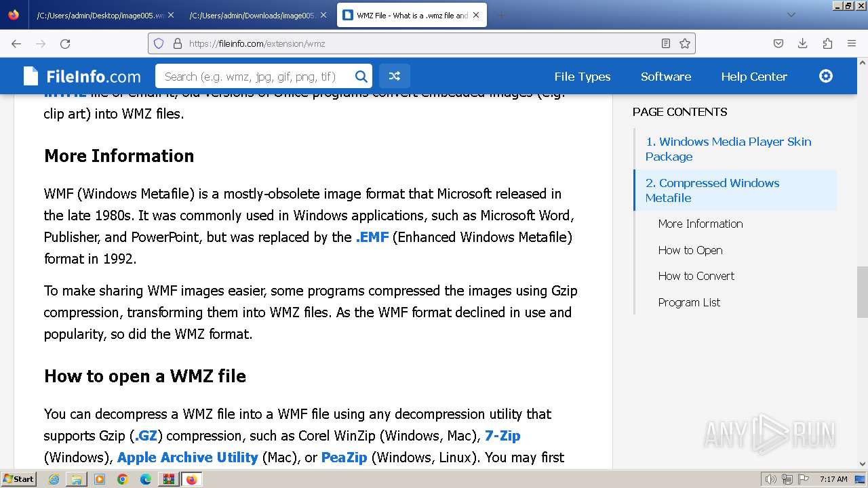
Task: Click the search magnifier button on FileInfo
Action: [x=361, y=77]
